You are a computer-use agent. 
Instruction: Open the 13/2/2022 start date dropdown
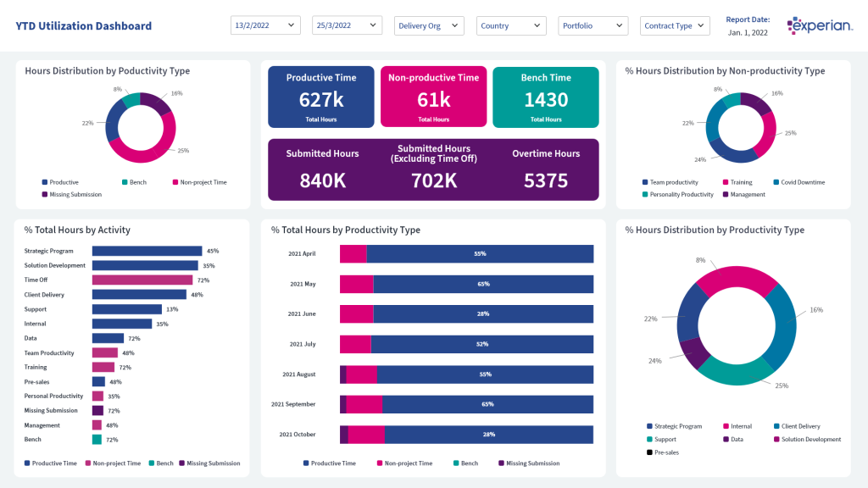click(x=265, y=26)
